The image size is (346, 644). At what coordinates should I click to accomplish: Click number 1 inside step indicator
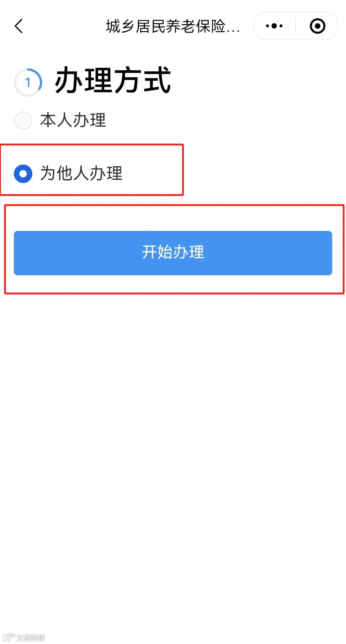coord(28,83)
